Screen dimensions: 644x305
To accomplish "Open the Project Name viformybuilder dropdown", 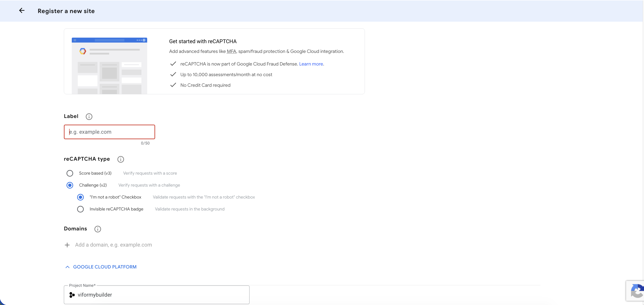I will [x=156, y=295].
